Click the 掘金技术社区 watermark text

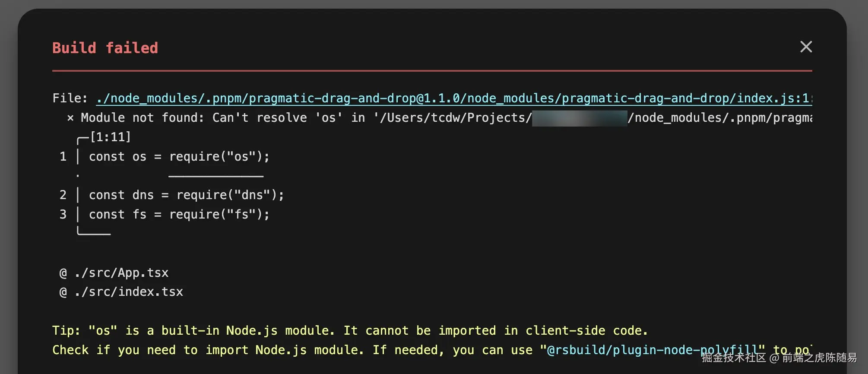(x=733, y=358)
